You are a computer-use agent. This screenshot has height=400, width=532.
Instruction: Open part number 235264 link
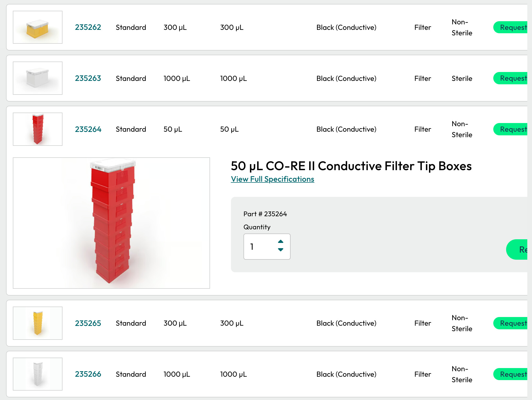[x=88, y=129]
